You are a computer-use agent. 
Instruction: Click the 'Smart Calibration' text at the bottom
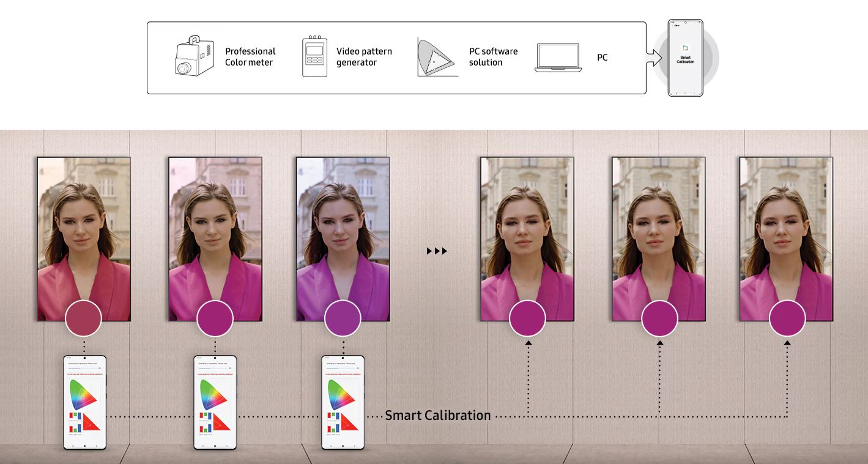(437, 416)
